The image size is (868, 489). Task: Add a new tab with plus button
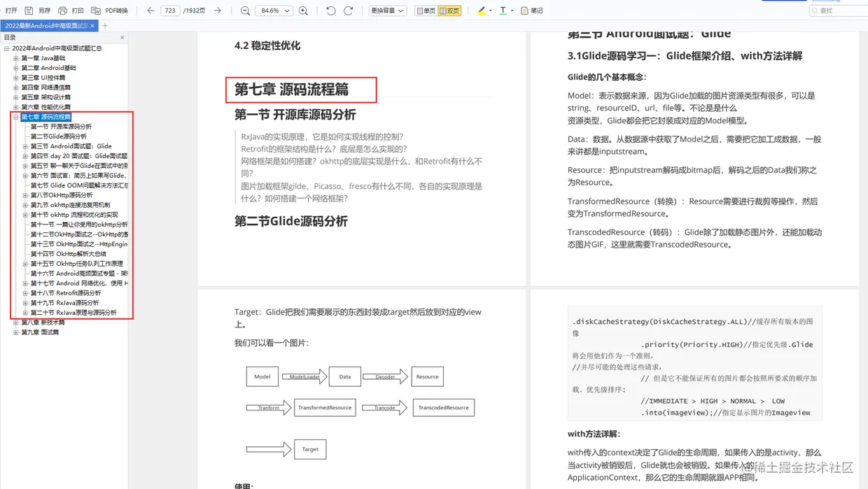(105, 26)
